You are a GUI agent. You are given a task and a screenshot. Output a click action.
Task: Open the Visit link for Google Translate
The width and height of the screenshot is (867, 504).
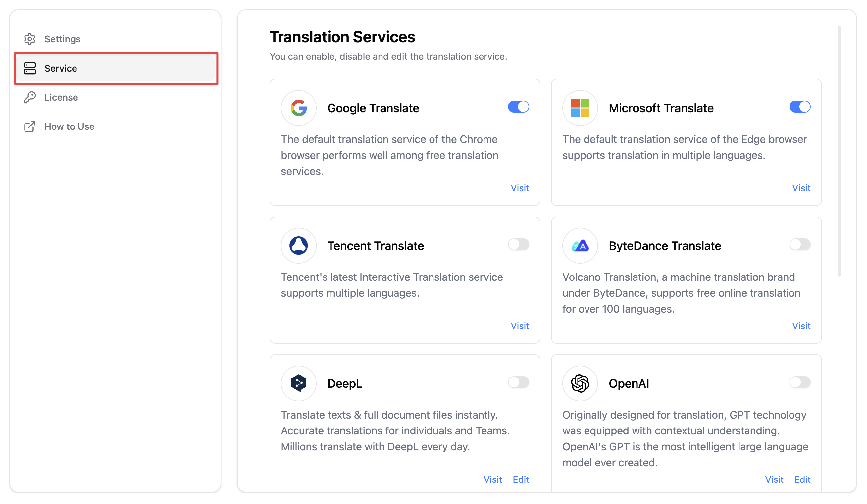[x=520, y=188]
